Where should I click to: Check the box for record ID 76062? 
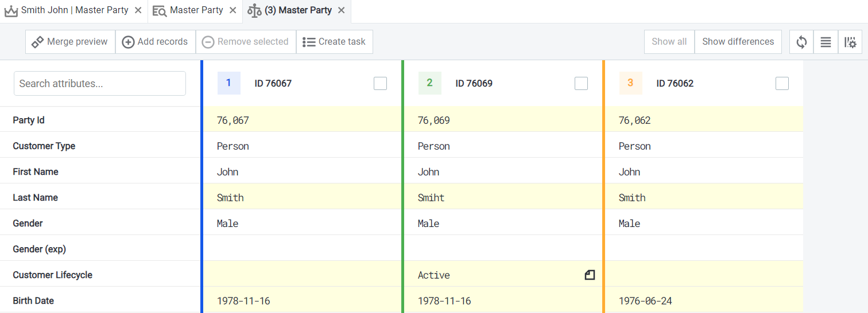pyautogui.click(x=782, y=84)
